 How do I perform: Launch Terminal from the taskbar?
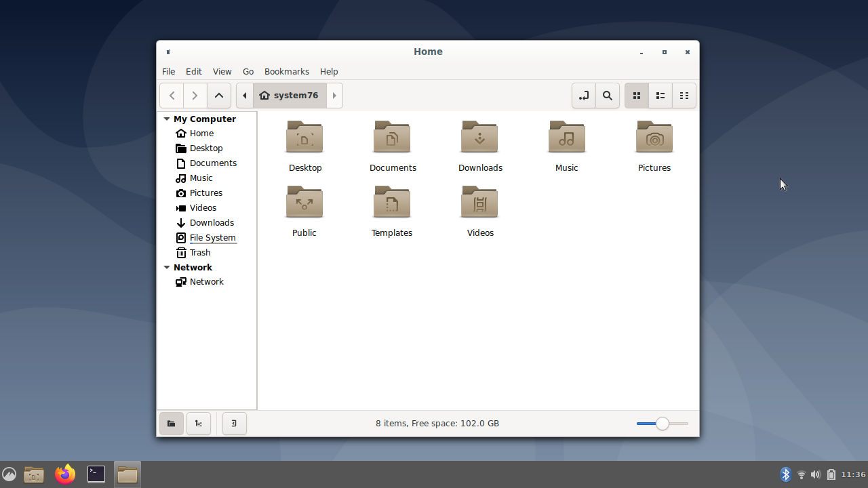tap(96, 474)
